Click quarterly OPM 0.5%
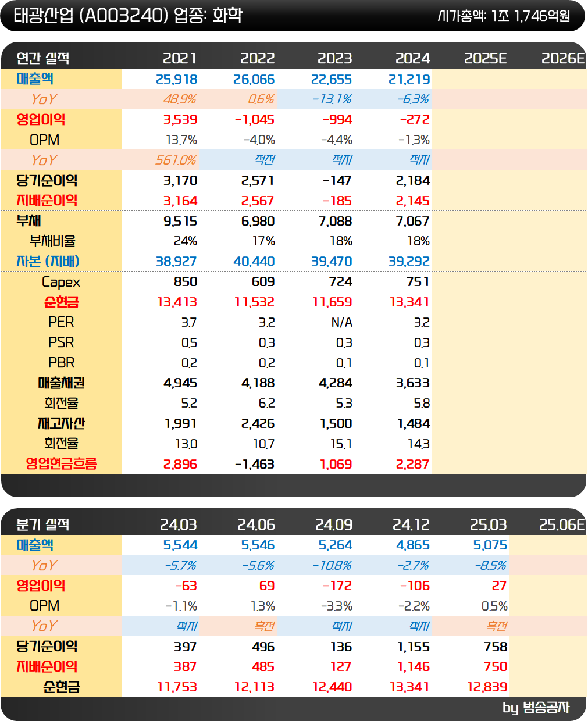The height and width of the screenshot is (721, 588). 494,606
